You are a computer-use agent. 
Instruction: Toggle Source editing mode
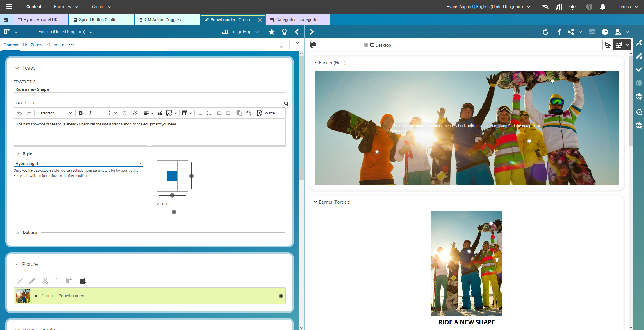(266, 113)
